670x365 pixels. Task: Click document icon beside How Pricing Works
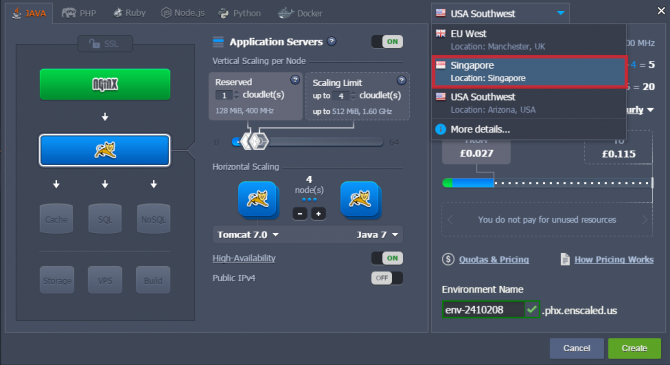click(565, 259)
